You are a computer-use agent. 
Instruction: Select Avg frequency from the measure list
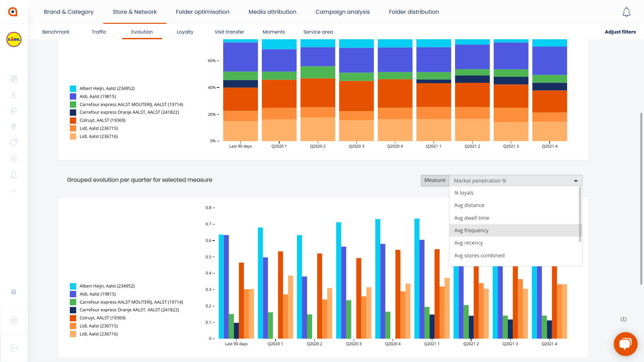click(x=472, y=230)
